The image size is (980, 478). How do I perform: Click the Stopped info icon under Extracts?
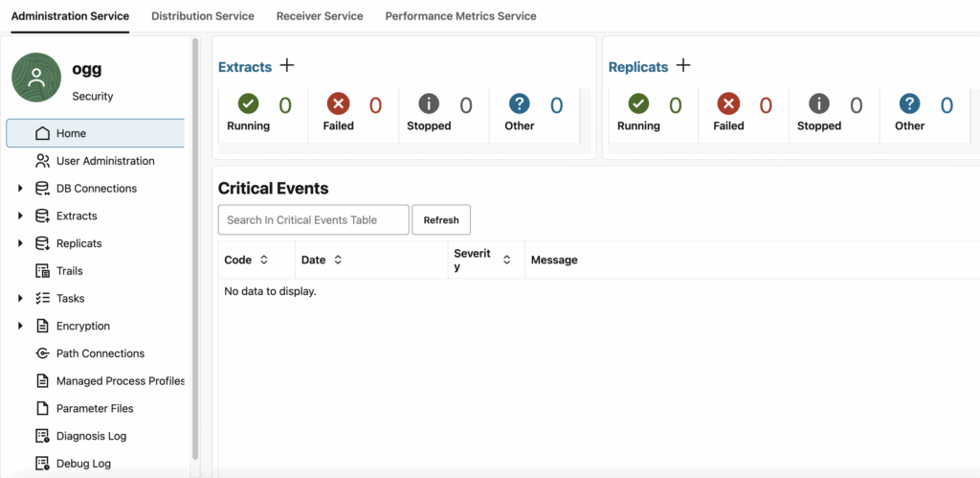429,103
